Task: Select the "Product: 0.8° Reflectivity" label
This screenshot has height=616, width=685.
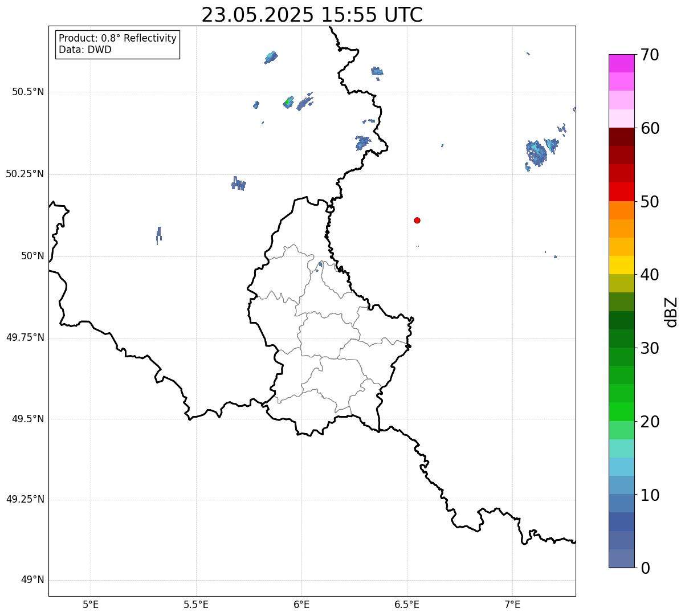Action: tap(118, 38)
